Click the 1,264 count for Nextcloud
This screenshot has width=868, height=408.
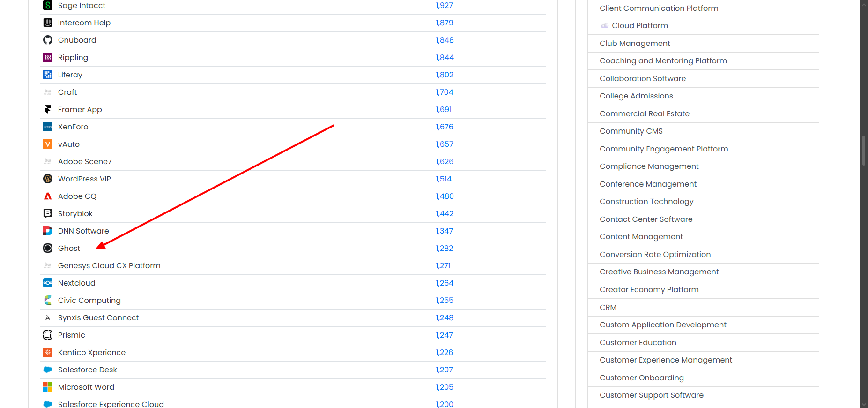point(445,283)
